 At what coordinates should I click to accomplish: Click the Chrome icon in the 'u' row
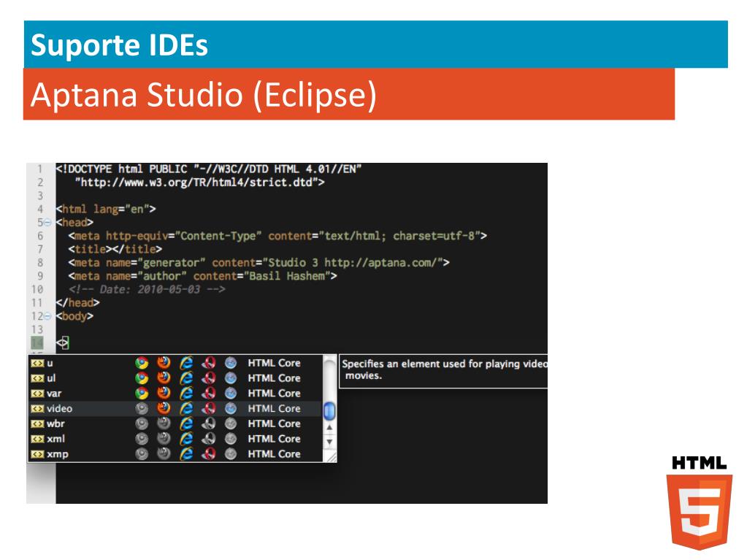142,364
